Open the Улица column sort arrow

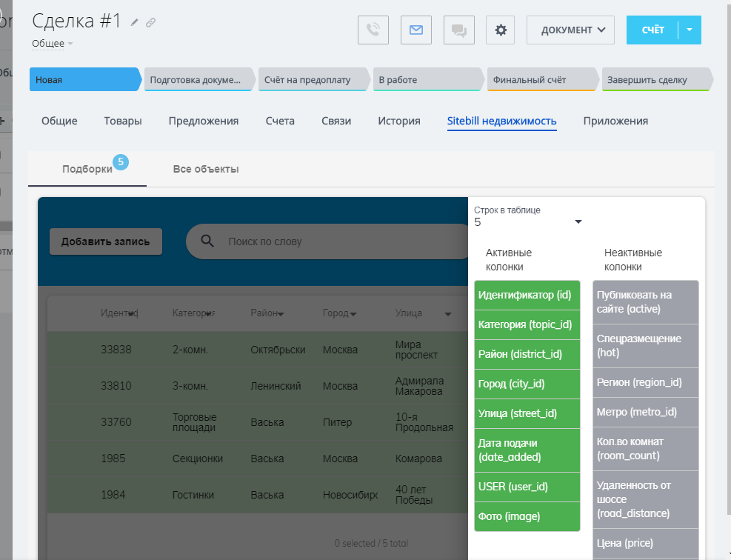click(448, 314)
